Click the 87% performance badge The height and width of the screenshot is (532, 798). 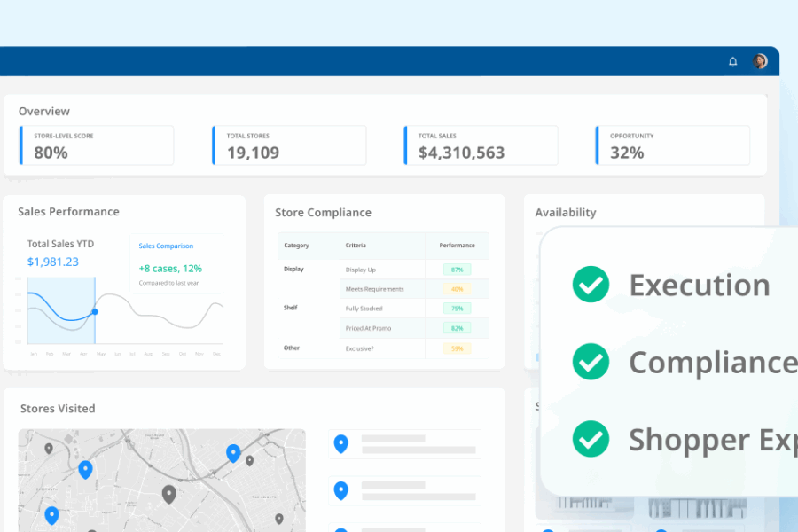(457, 270)
